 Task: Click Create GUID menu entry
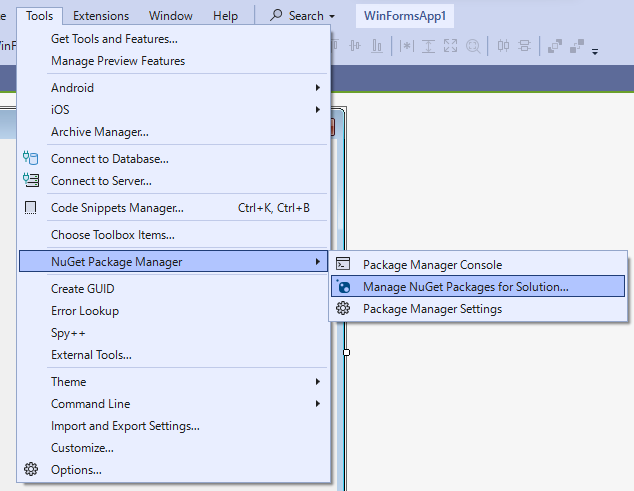click(83, 289)
